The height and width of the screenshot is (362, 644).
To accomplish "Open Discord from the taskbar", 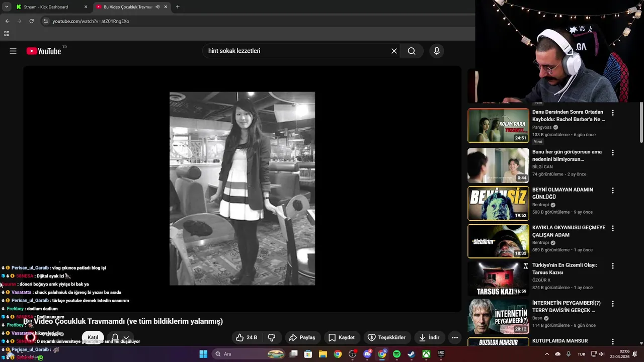I will (367, 354).
